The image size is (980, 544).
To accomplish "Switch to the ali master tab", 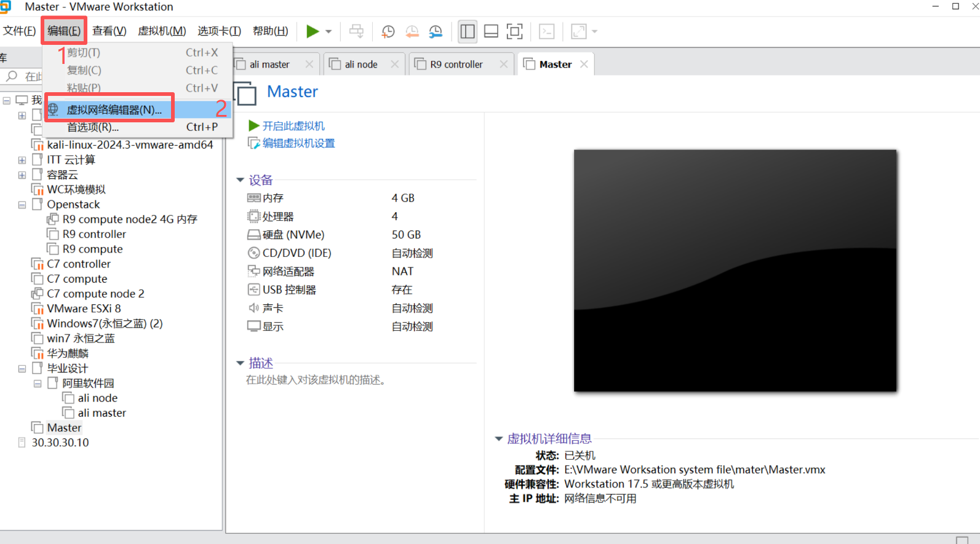I will (x=269, y=64).
